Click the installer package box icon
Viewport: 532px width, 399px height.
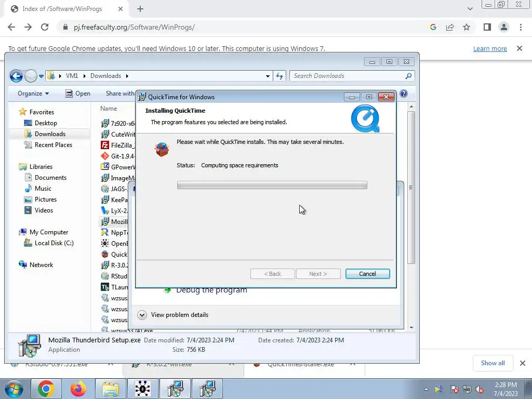click(x=162, y=149)
